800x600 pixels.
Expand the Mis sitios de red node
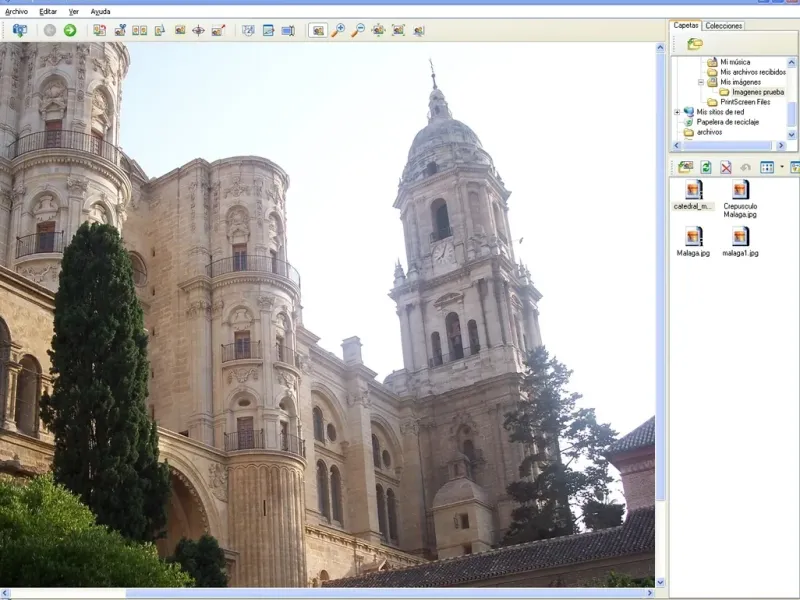[677, 112]
